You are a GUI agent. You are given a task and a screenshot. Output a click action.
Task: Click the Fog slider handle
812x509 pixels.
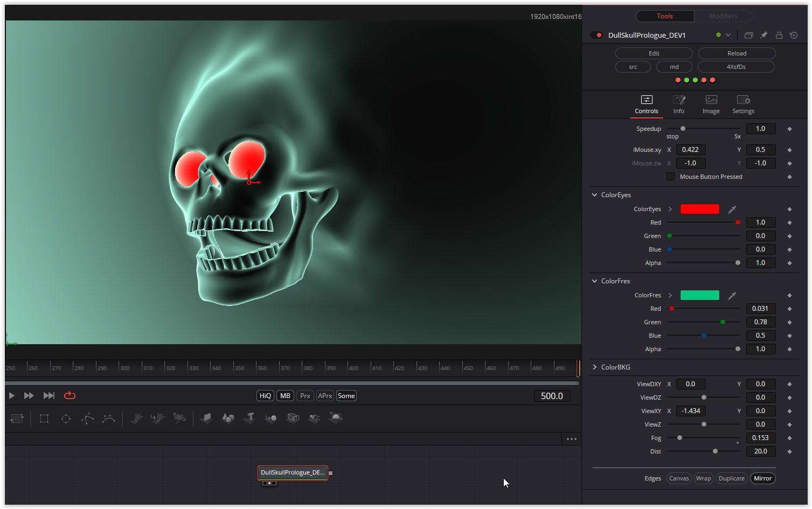[679, 438]
